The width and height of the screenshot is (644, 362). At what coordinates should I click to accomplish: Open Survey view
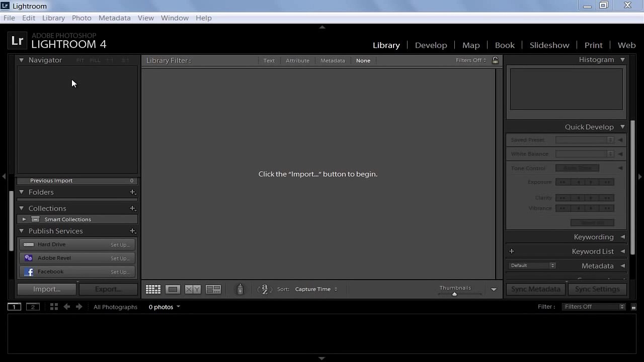pos(213,289)
